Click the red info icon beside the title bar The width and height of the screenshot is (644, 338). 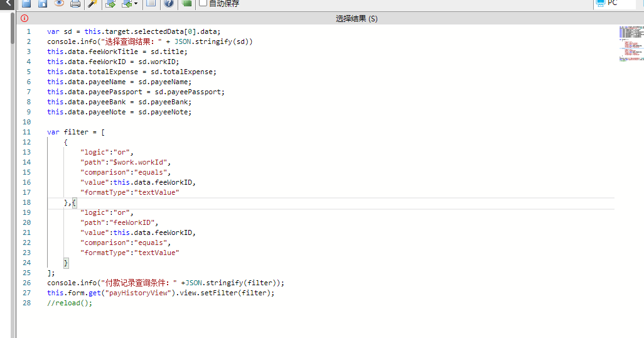point(24,18)
